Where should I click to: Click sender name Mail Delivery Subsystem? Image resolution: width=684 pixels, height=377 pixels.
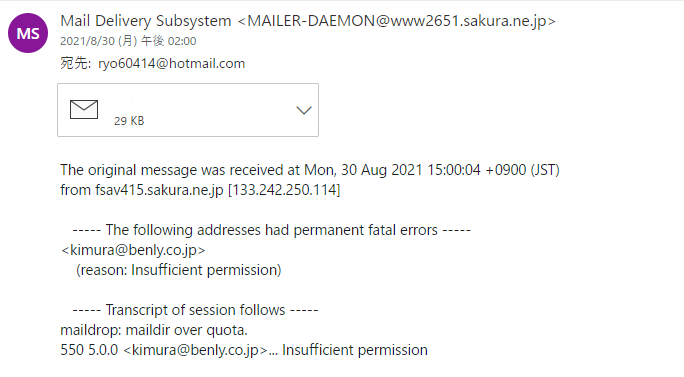[x=146, y=21]
